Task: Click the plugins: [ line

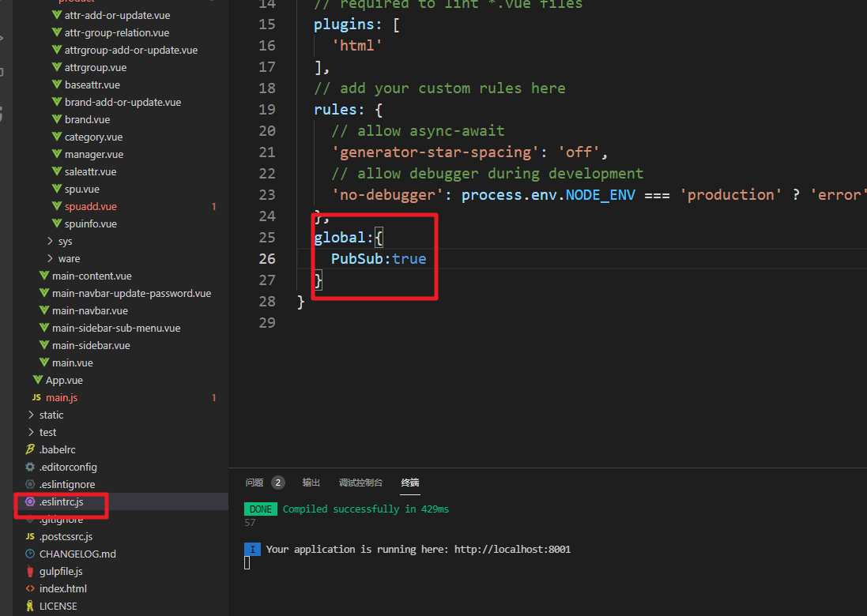Action: click(x=356, y=24)
